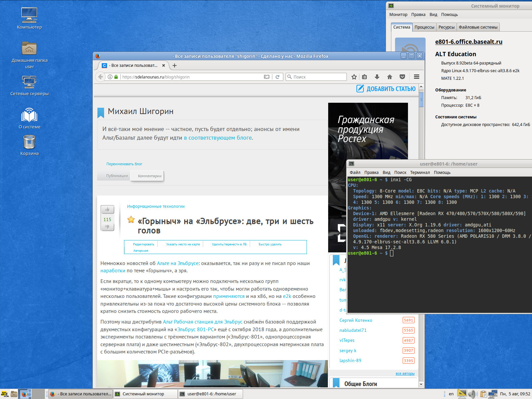Switch keyboard layout indicator 'en'
The width and height of the screenshot is (532, 399).
[x=451, y=394]
